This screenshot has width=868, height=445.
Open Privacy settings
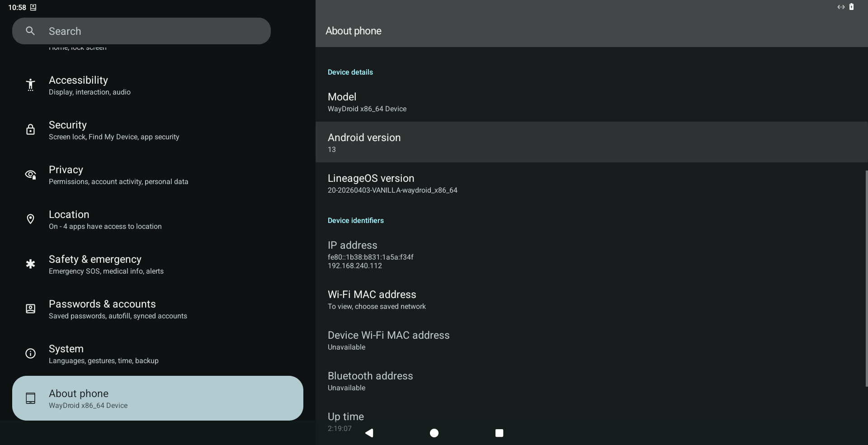[x=158, y=175]
